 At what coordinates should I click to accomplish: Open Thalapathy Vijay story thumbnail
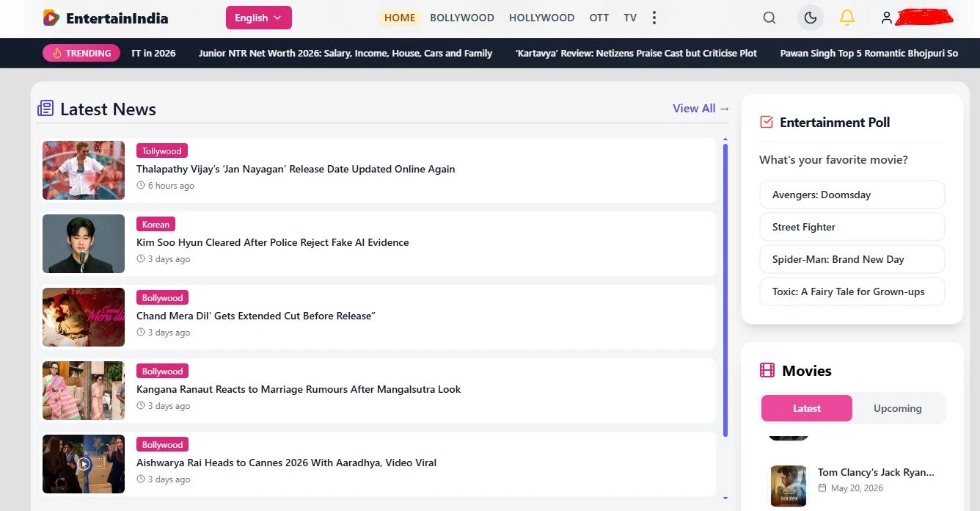coord(84,170)
